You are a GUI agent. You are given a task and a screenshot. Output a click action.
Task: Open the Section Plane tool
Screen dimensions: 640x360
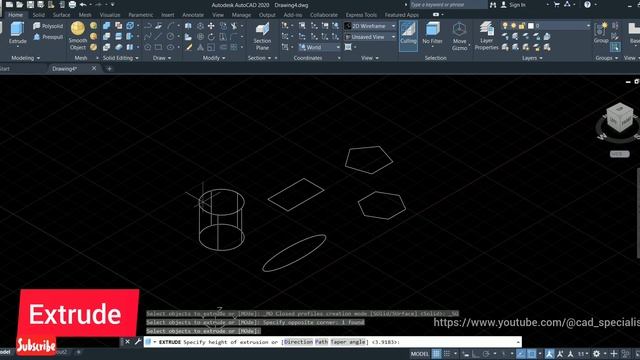(x=262, y=36)
